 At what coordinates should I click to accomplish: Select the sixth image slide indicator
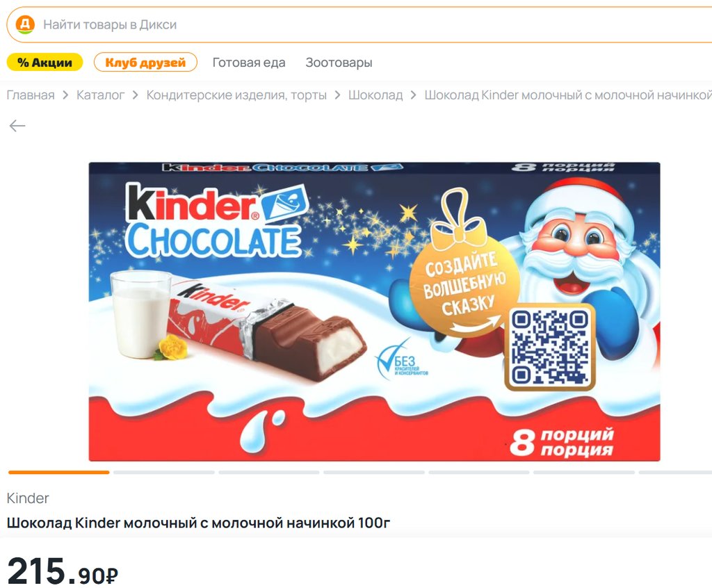point(583,472)
